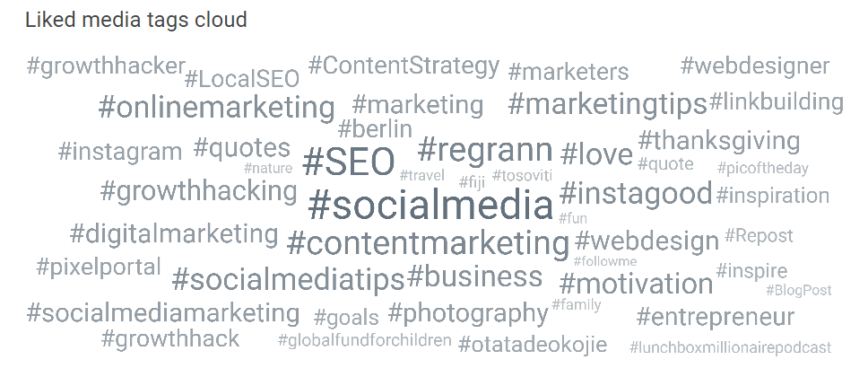This screenshot has width=868, height=377.
Task: Open the #entrepreneur hashtag
Action: 716,317
